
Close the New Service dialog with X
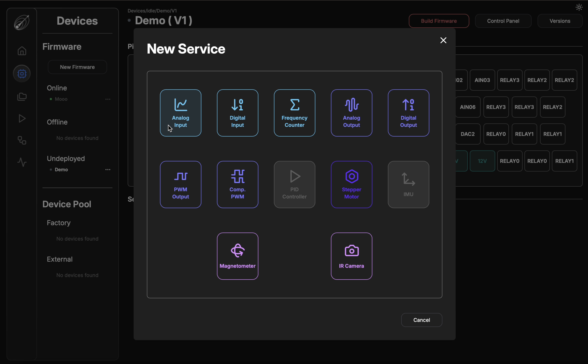pos(443,40)
